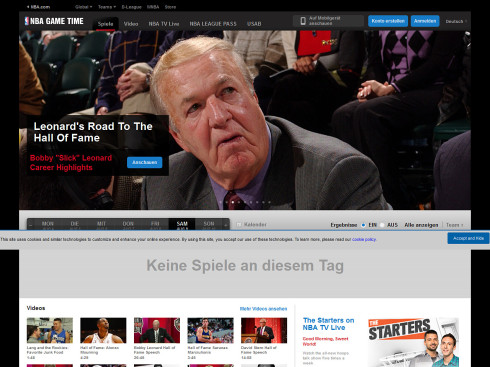Viewport: 490px width, 367px height.
Task: Go to previous week arrow in date bar
Action: click(x=31, y=225)
